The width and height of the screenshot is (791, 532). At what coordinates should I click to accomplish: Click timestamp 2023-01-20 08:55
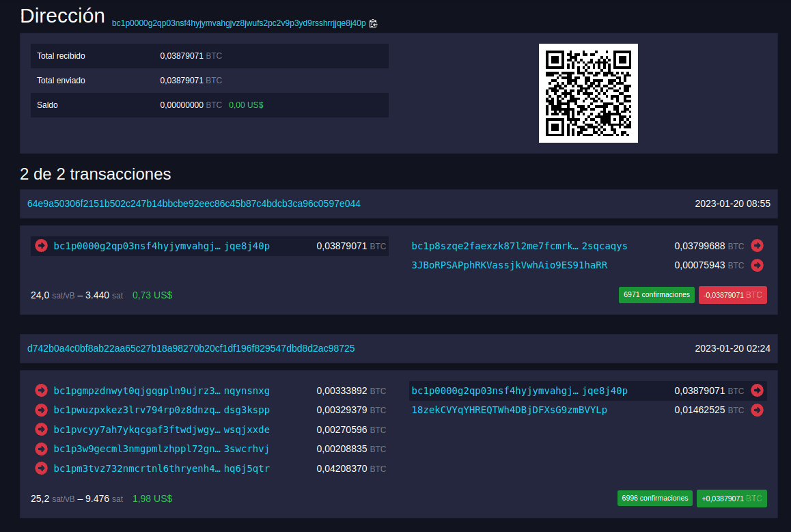coord(732,204)
